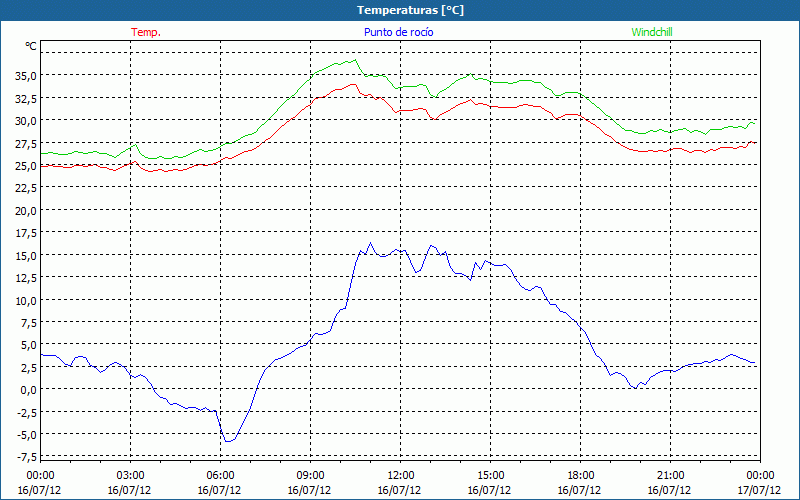This screenshot has width=800, height=500.
Task: Click the 2,5 y-axis value
Action: [29, 367]
